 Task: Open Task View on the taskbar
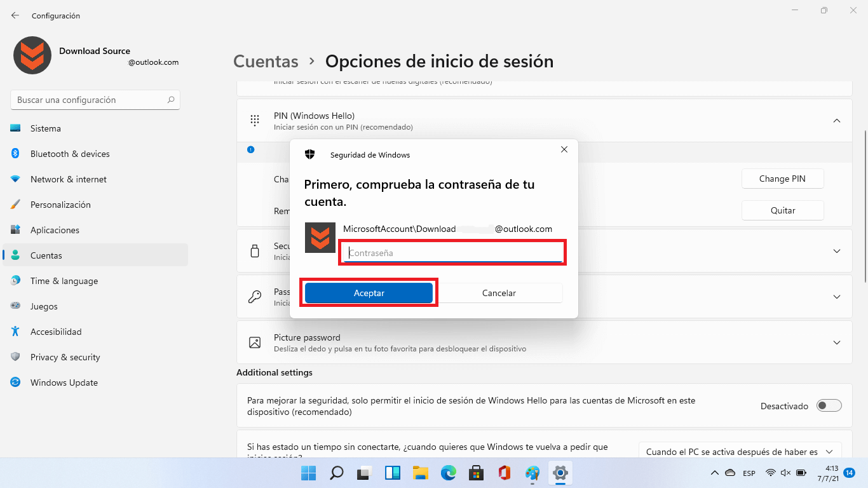(364, 473)
